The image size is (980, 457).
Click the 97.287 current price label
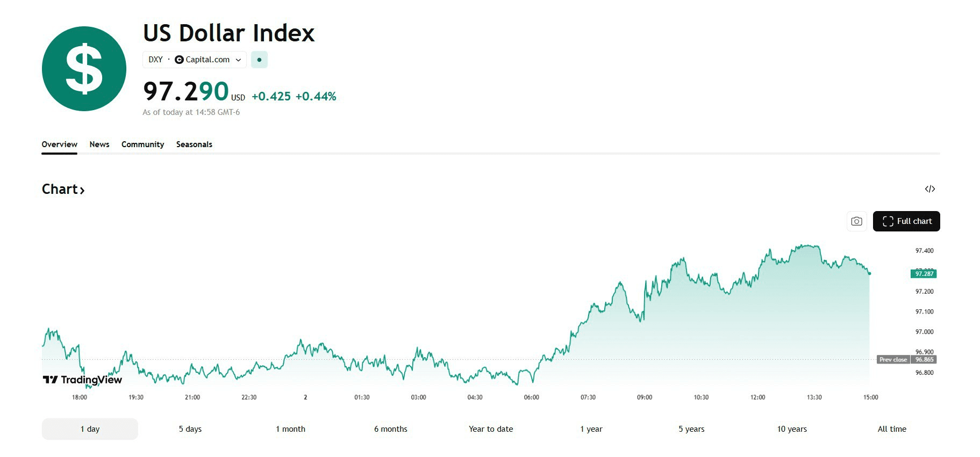coord(924,274)
